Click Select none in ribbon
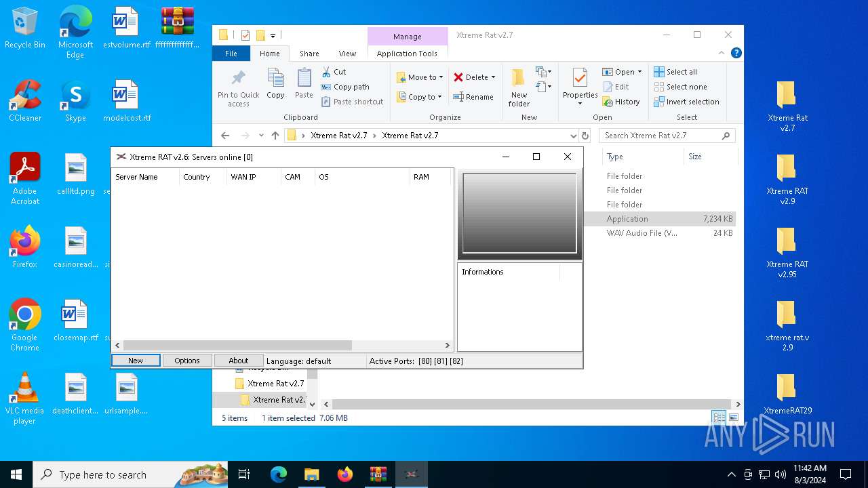Screen dimensions: 868x488 tap(680, 87)
